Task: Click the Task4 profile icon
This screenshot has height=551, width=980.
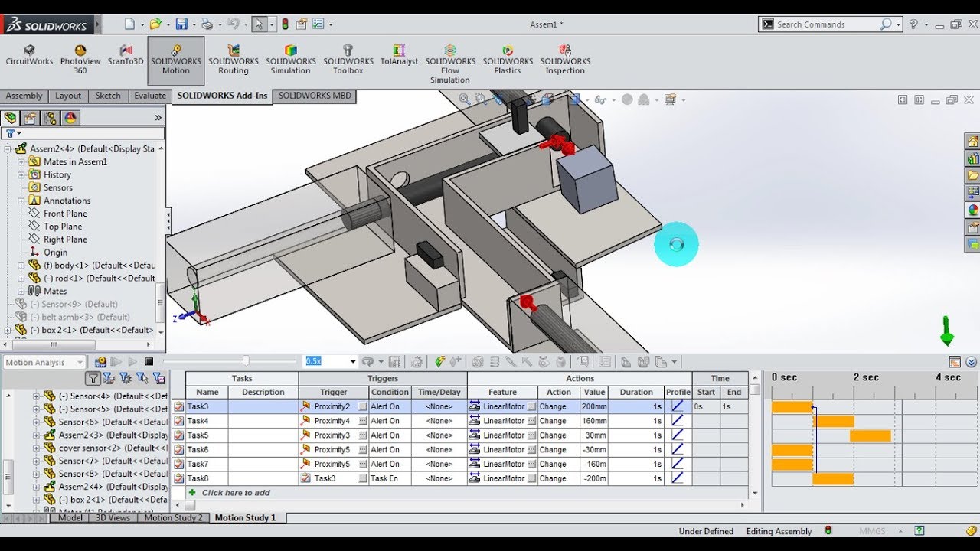Action: [x=678, y=421]
